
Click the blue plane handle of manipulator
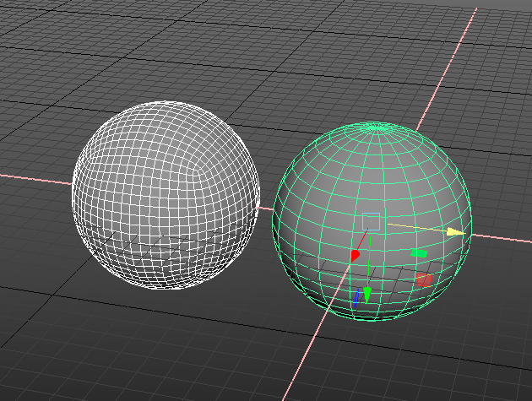pos(356,298)
